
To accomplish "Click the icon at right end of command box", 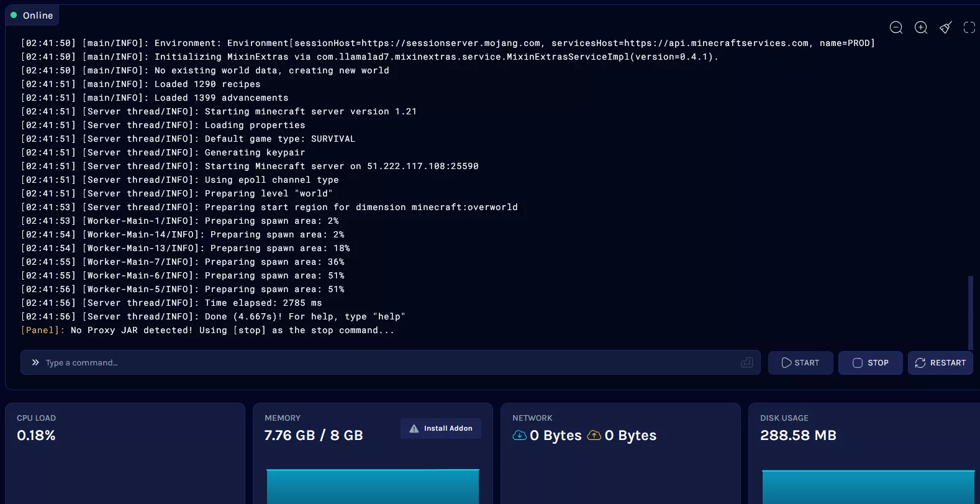I will pyautogui.click(x=746, y=362).
